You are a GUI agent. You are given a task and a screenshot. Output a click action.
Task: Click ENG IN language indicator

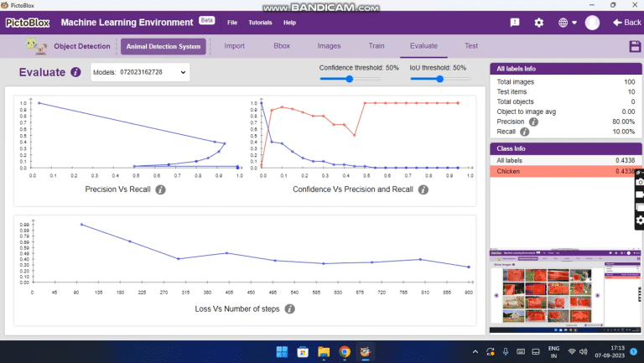[x=553, y=352]
